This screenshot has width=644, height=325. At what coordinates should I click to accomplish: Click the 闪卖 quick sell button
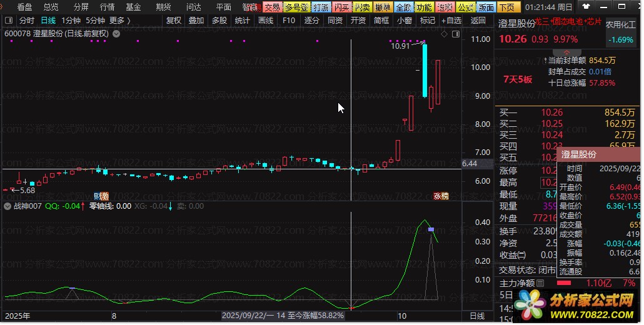pos(362,7)
